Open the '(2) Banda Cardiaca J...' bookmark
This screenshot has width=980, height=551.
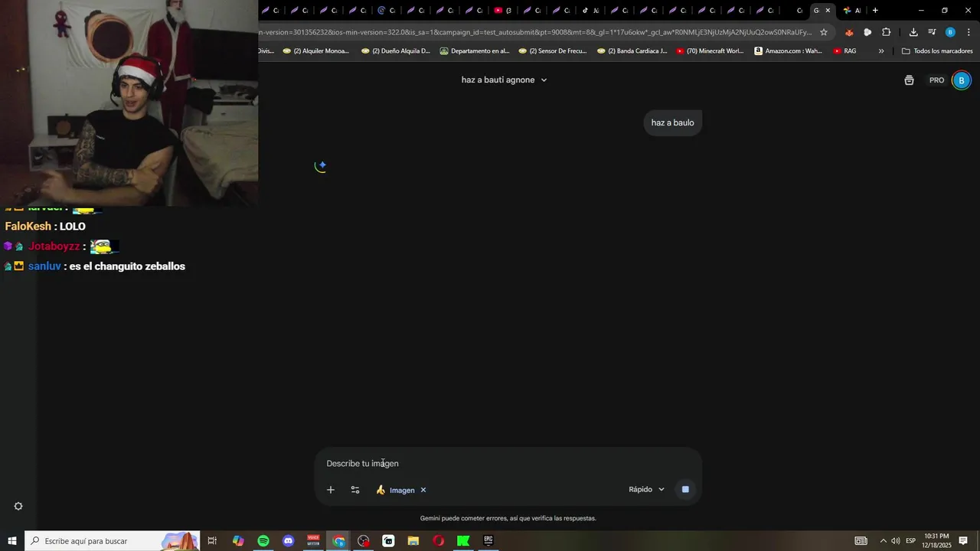[x=632, y=51]
